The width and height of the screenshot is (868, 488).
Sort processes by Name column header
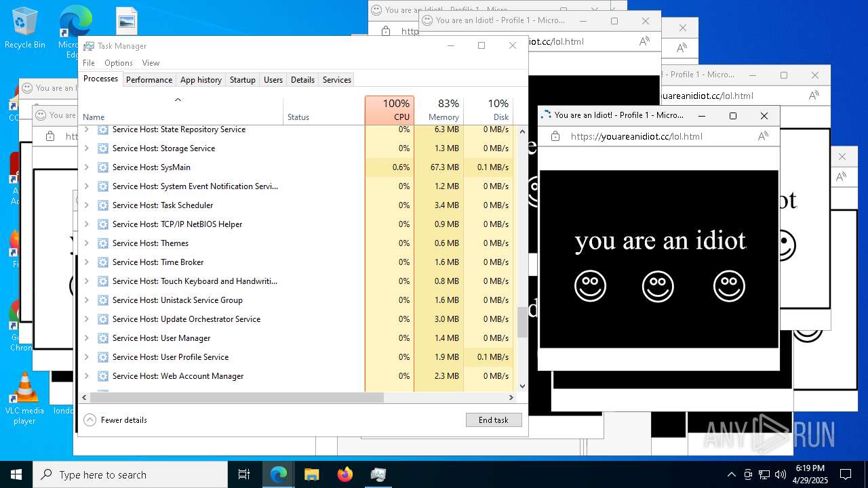coord(181,110)
